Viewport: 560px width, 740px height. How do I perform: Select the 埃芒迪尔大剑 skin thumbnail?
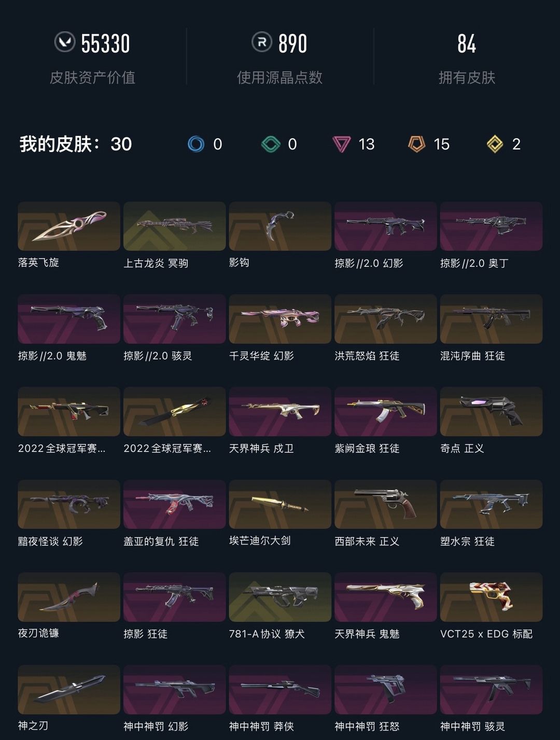[x=280, y=504]
